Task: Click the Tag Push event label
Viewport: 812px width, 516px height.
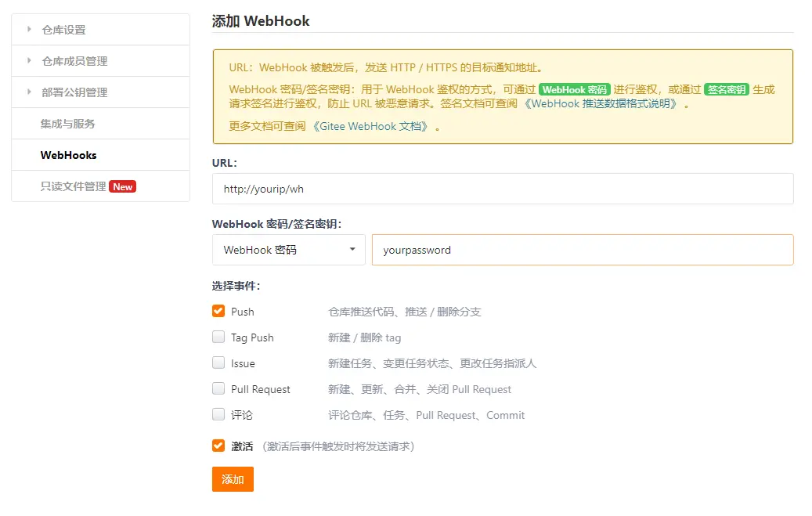Action: click(x=252, y=337)
